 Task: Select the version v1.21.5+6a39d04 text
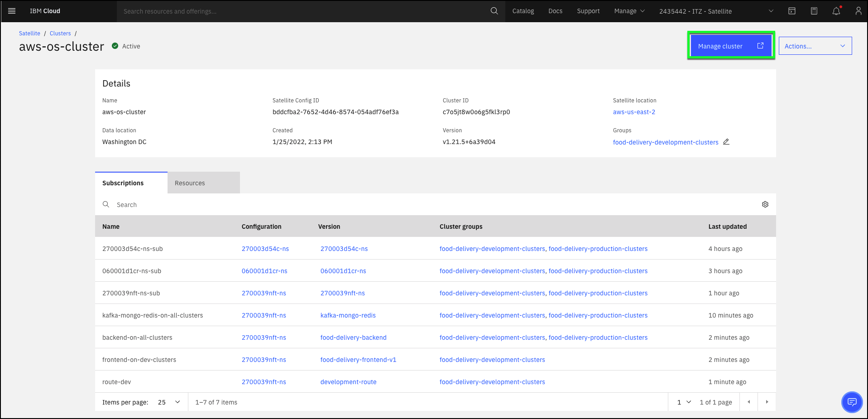point(469,142)
